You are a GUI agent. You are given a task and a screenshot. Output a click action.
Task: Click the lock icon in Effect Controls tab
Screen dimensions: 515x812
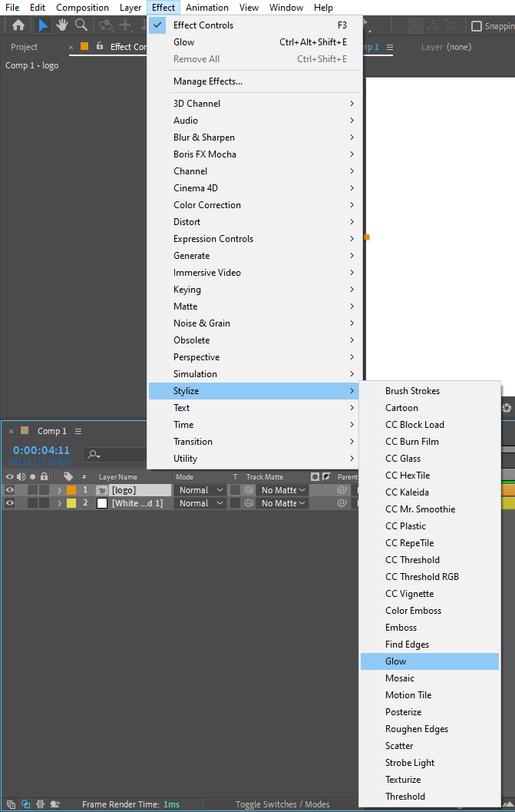100,47
